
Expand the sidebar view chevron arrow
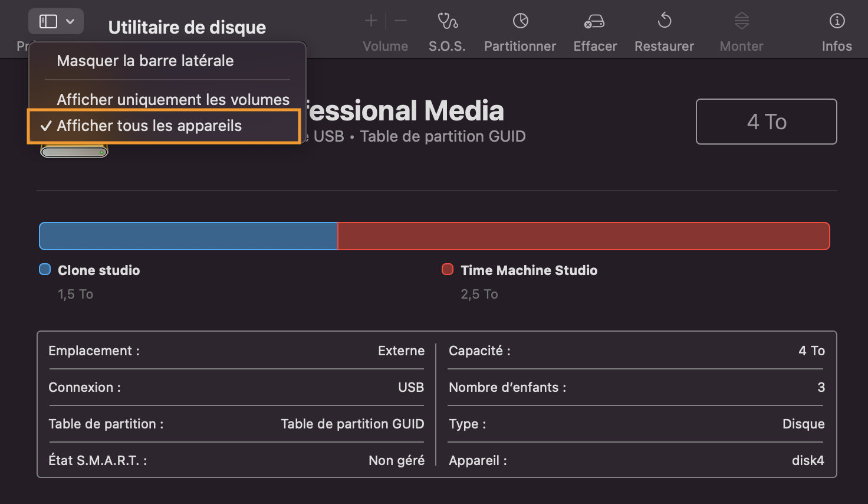pyautogui.click(x=70, y=22)
